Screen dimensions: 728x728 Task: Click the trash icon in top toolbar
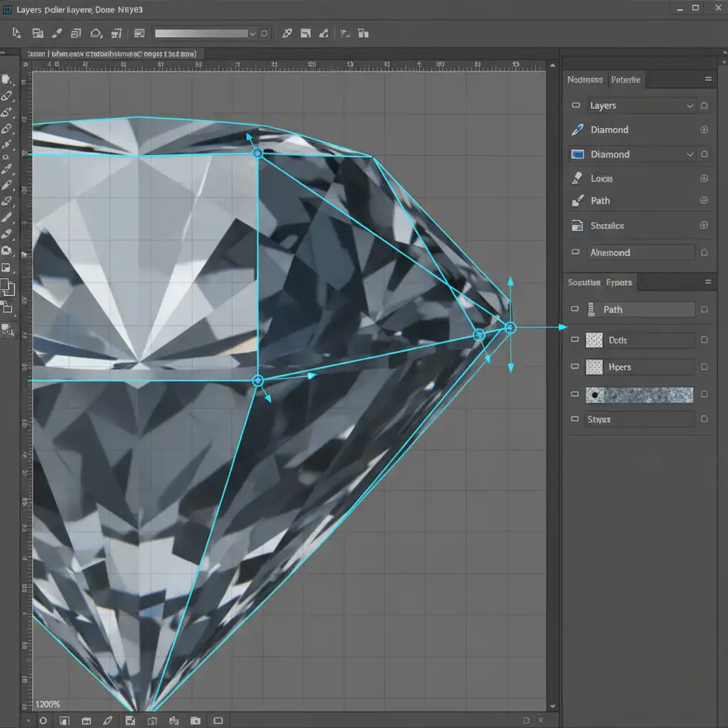[x=363, y=33]
